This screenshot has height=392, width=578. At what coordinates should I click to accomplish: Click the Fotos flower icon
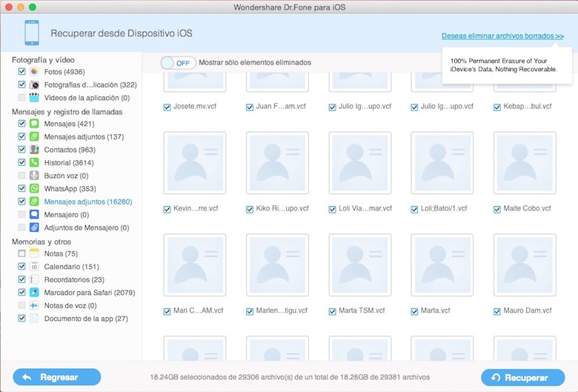click(x=34, y=72)
